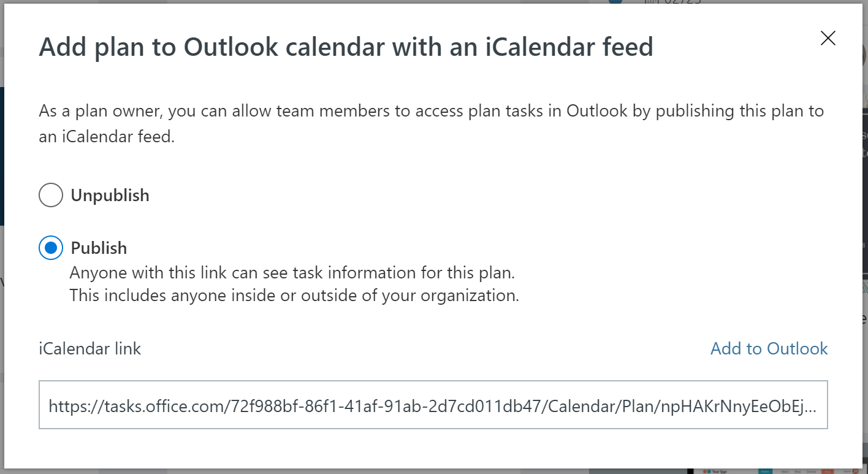Click the orange Blog button in the background nav
868x474 pixels.
point(828,471)
